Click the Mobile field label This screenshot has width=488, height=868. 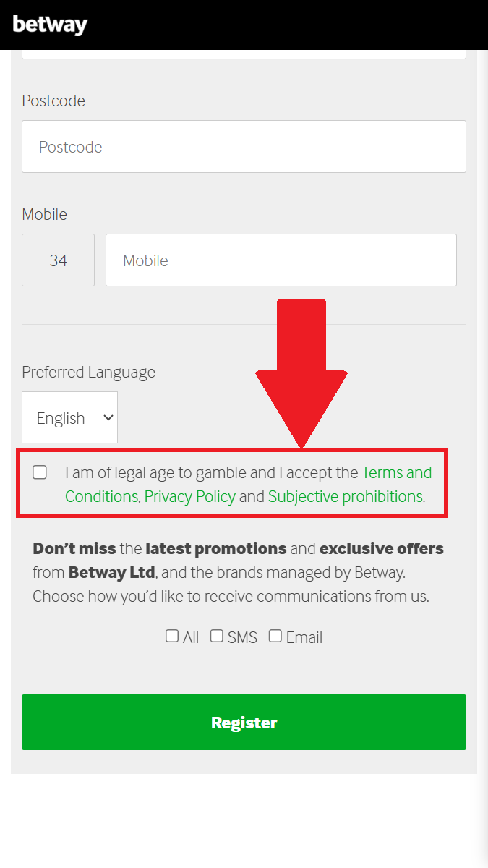click(x=45, y=215)
